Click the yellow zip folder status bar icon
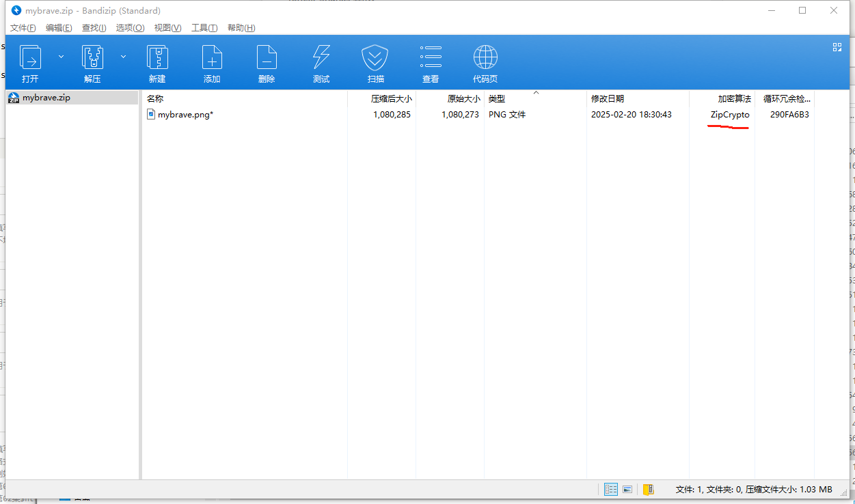The height and width of the screenshot is (504, 855). [649, 489]
